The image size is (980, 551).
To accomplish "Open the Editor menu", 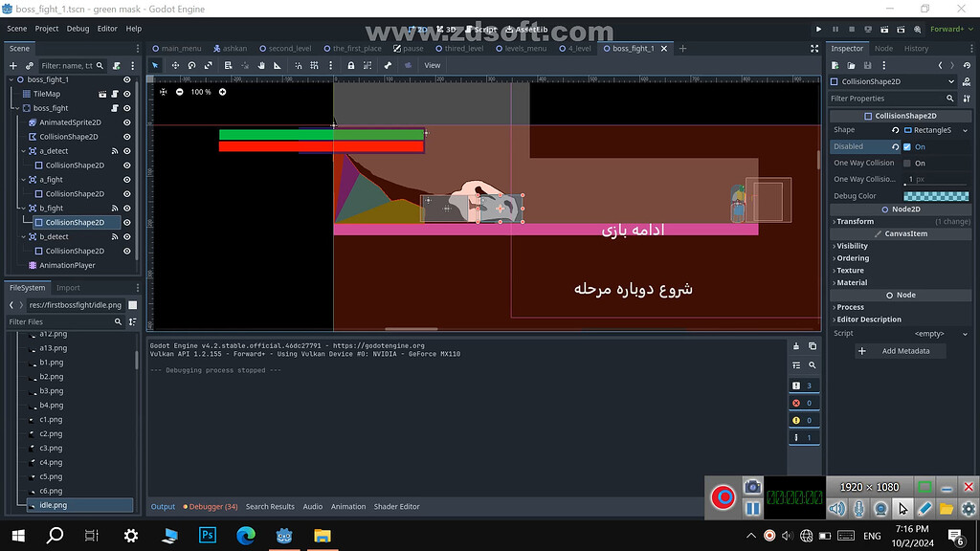I will 107,29.
